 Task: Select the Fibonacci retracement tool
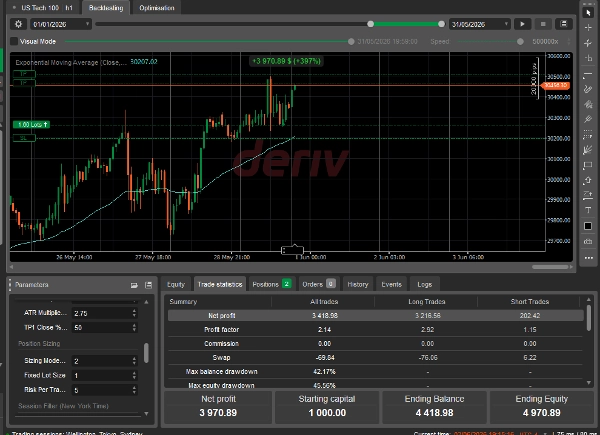588,135
